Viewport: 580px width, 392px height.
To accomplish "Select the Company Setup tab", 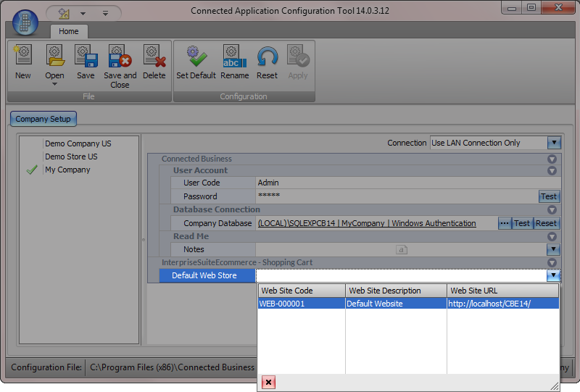I will 43,119.
